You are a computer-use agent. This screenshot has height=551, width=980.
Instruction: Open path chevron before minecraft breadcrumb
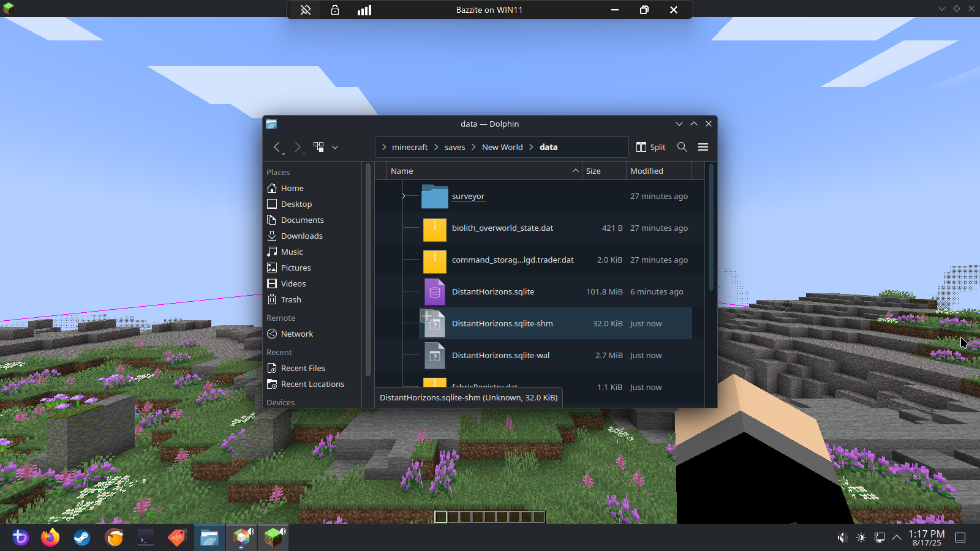384,147
